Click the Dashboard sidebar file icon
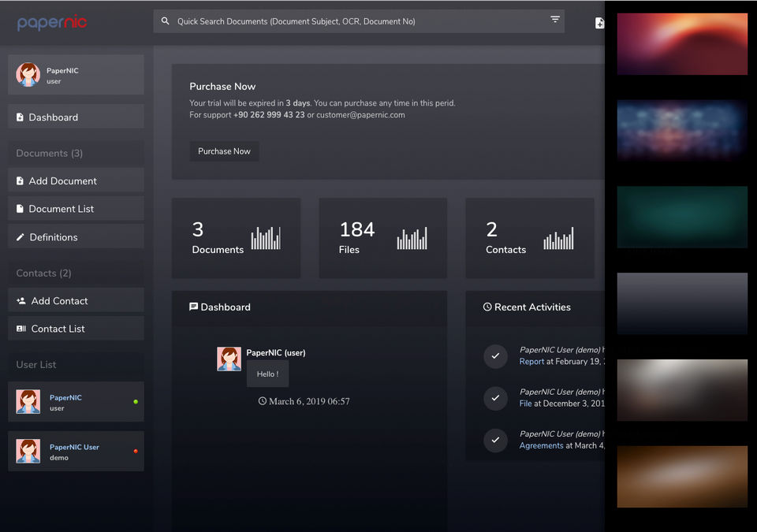Image resolution: width=757 pixels, height=532 pixels. point(20,117)
